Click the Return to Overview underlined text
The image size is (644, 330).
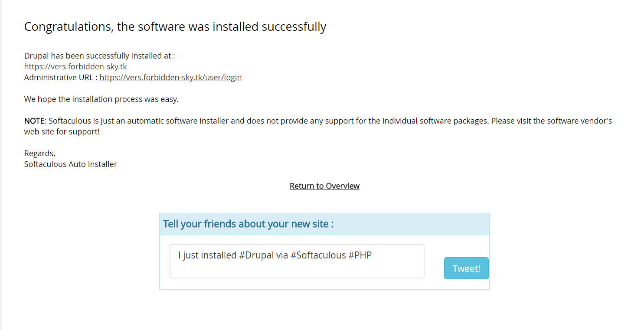[x=324, y=186]
